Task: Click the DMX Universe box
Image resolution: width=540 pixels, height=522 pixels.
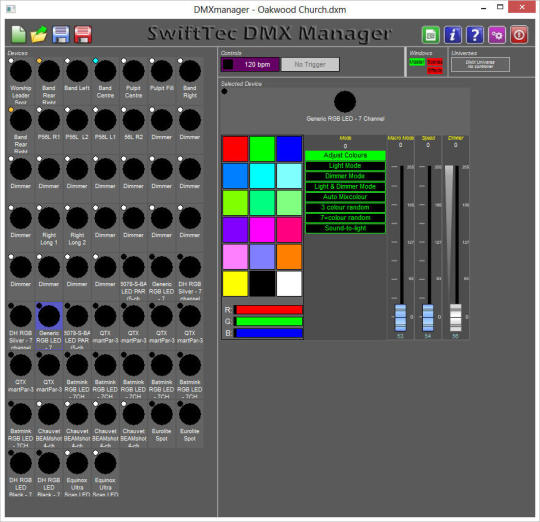Action: [x=480, y=64]
